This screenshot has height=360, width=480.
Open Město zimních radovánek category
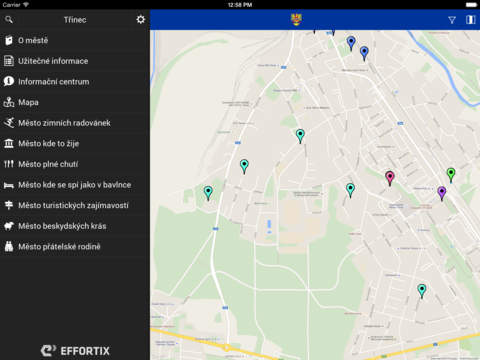pos(75,123)
